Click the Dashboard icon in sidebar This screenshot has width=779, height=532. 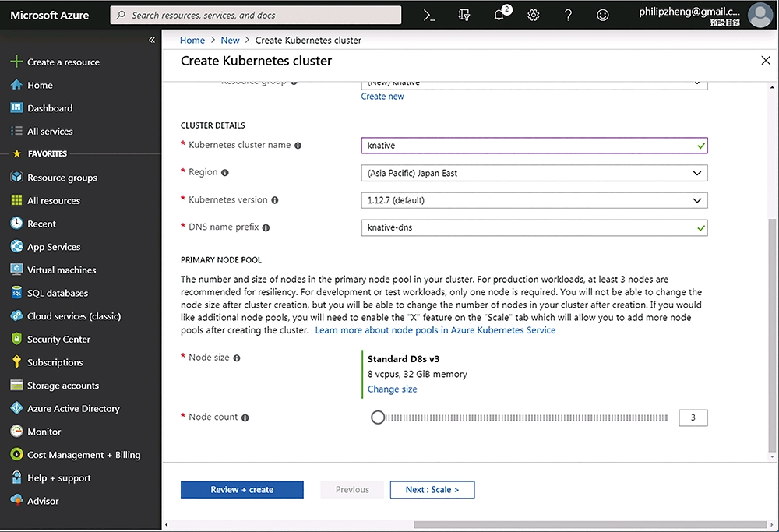click(16, 107)
